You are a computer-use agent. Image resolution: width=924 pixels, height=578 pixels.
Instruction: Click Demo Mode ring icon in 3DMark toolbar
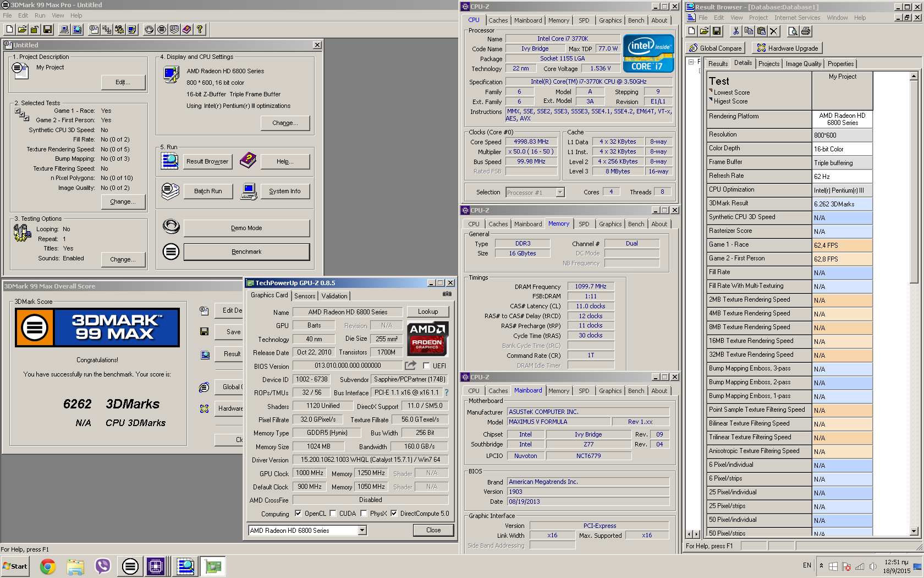click(x=149, y=30)
